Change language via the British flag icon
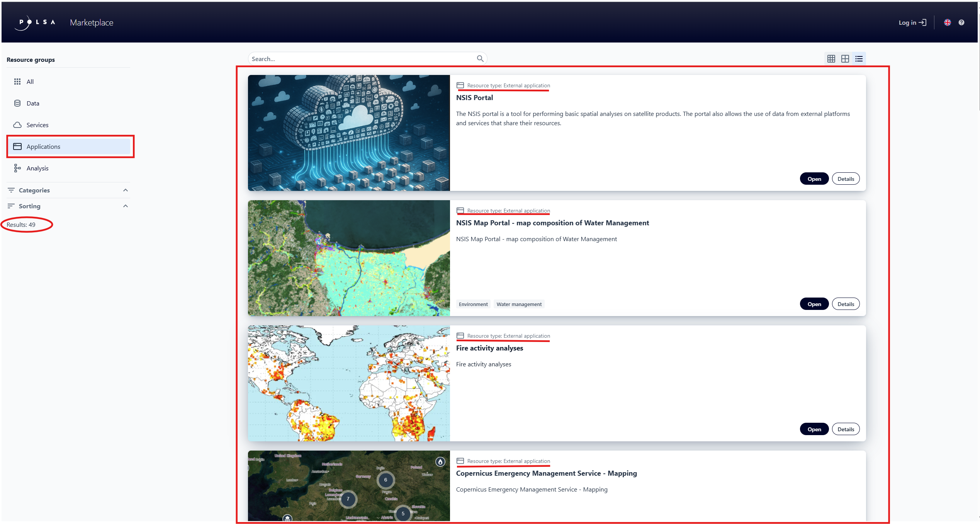 point(947,22)
